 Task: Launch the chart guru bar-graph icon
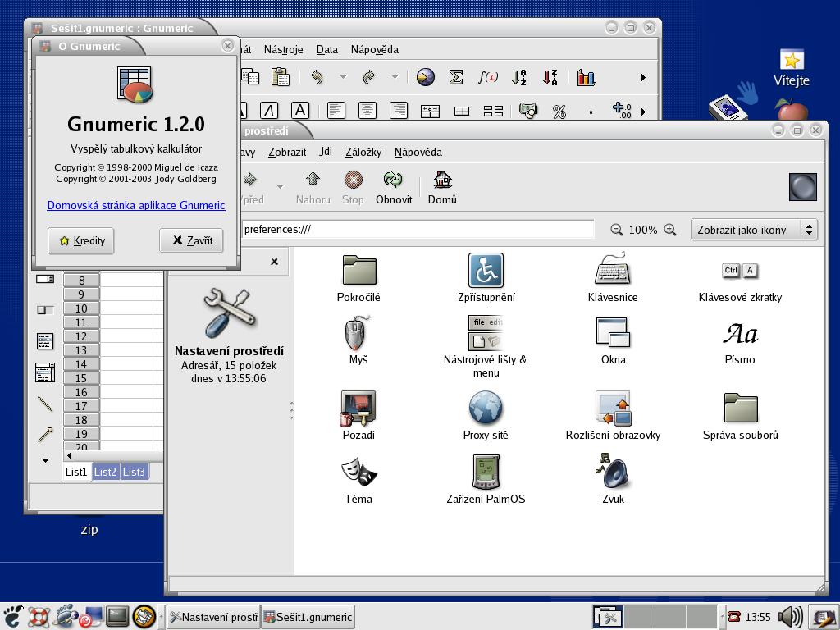click(586, 78)
